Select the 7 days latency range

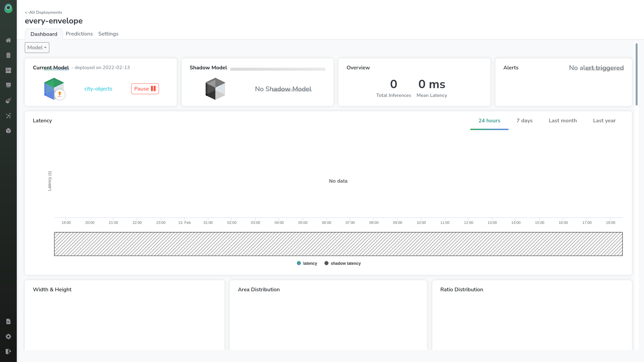tap(524, 121)
